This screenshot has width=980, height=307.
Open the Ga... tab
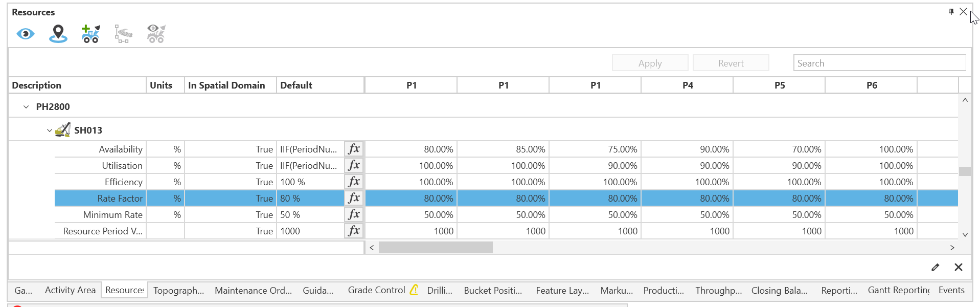[x=23, y=290]
